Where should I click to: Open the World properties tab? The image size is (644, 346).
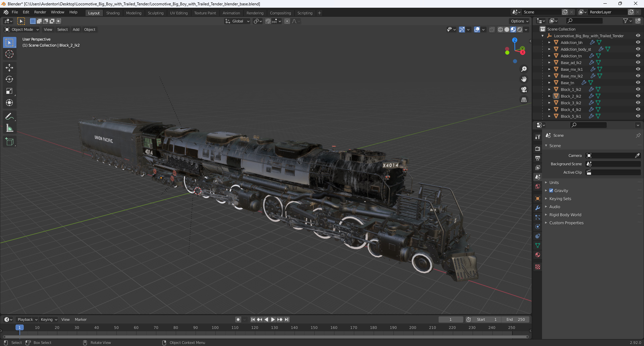pos(538,186)
